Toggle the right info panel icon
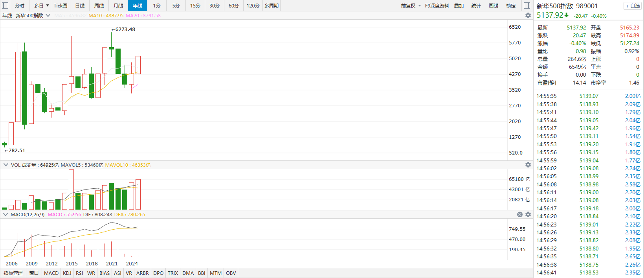 click(x=527, y=6)
